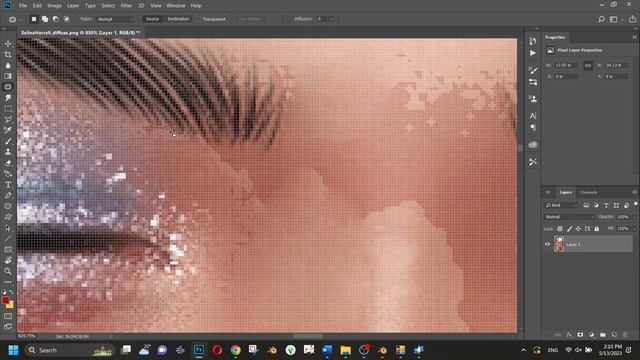Enable the Transparent checkbox
The width and height of the screenshot is (640, 360).
(200, 19)
